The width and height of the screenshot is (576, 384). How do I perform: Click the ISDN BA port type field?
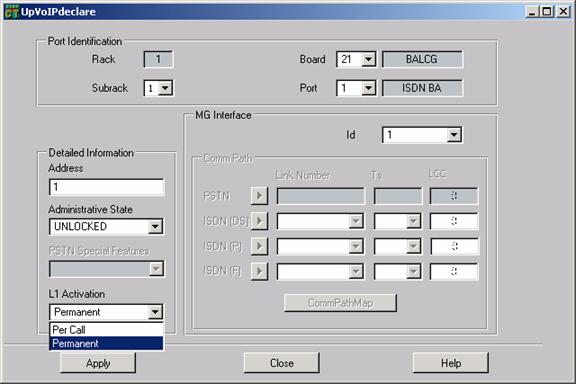[x=422, y=88]
